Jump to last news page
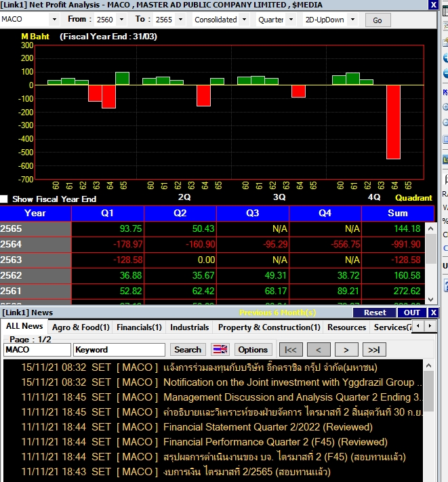The height and width of the screenshot is (482, 448). 374,350
